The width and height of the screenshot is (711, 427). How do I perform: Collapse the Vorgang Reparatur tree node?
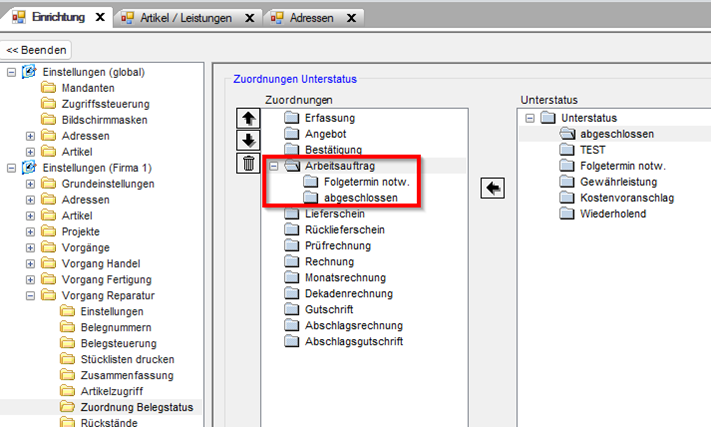(x=30, y=296)
